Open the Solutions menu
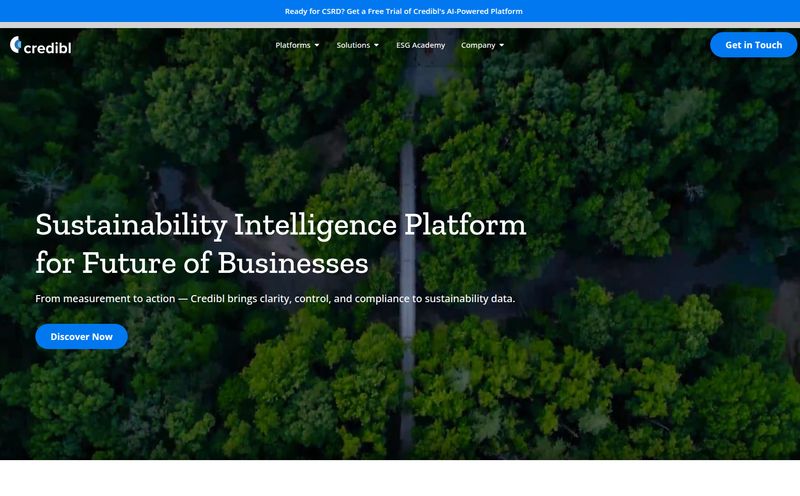Image resolution: width=800 pixels, height=496 pixels. click(x=353, y=45)
